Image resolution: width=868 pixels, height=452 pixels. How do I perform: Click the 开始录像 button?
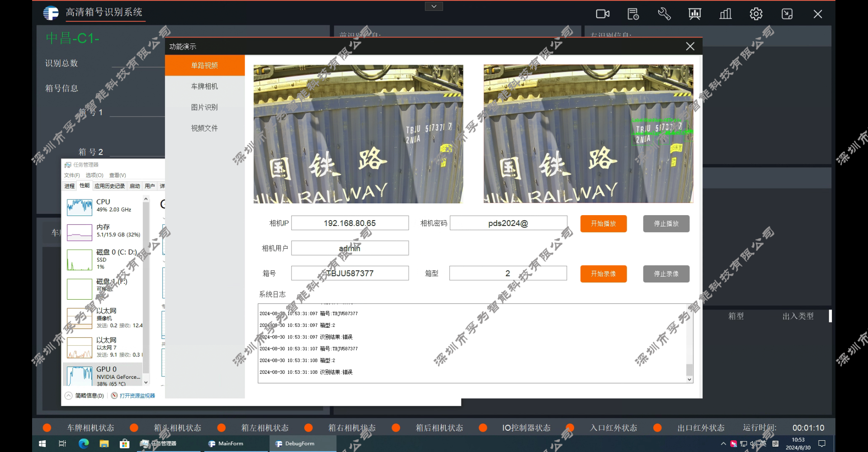604,274
